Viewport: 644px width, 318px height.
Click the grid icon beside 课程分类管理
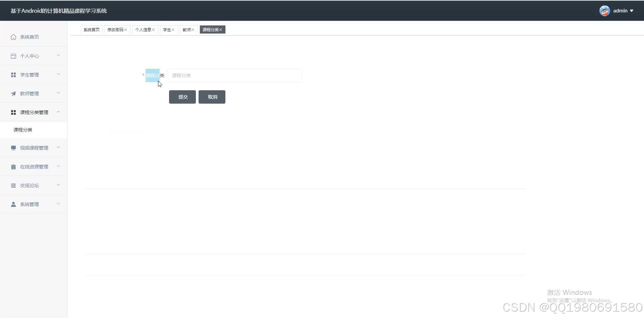[13, 112]
